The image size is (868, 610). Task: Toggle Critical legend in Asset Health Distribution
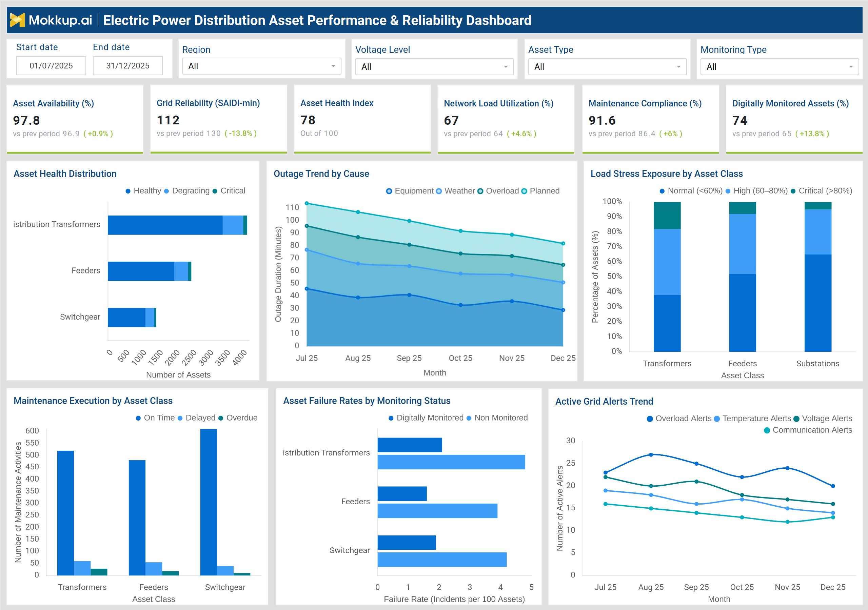215,191
